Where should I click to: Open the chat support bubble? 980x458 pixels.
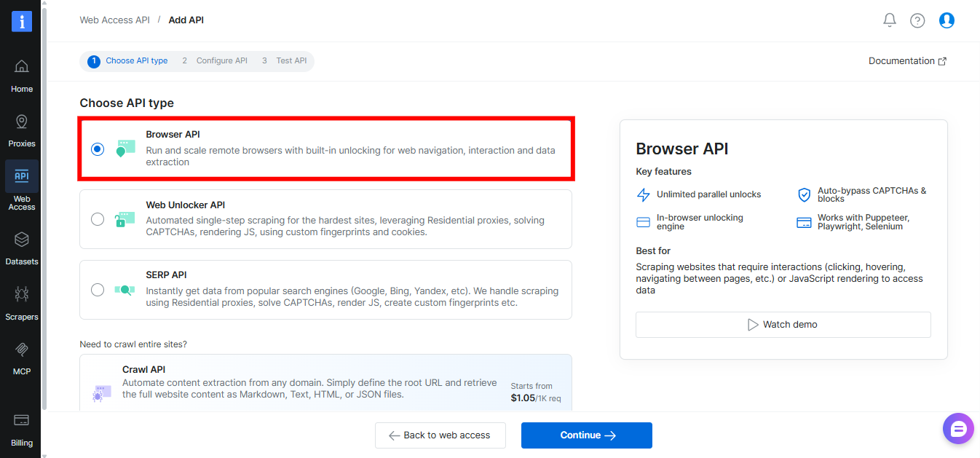pyautogui.click(x=957, y=428)
